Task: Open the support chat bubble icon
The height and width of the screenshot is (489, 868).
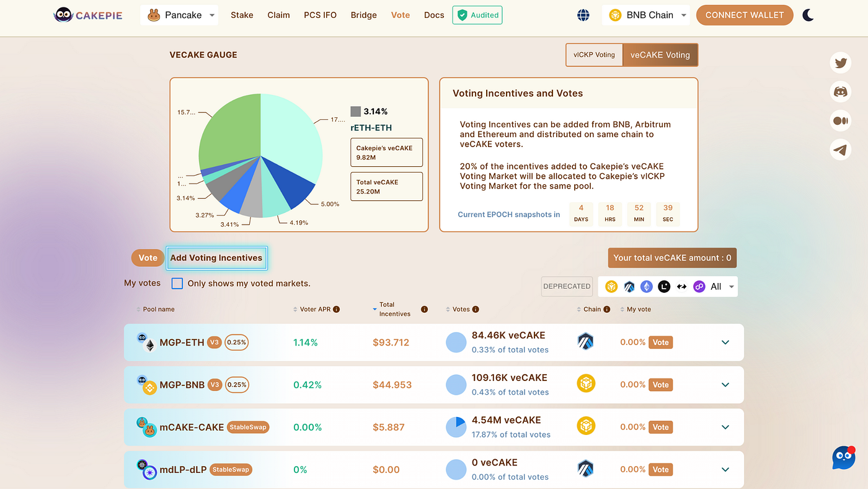Action: coord(843,458)
